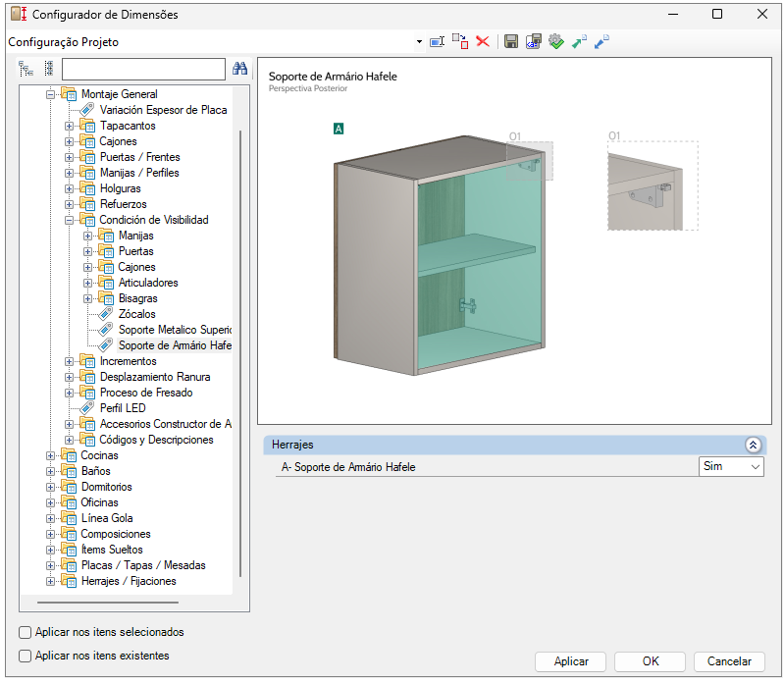Open the Sim dropdown for Soporte de Armário Hafele
Screen dimensions: 784x684
coord(731,466)
